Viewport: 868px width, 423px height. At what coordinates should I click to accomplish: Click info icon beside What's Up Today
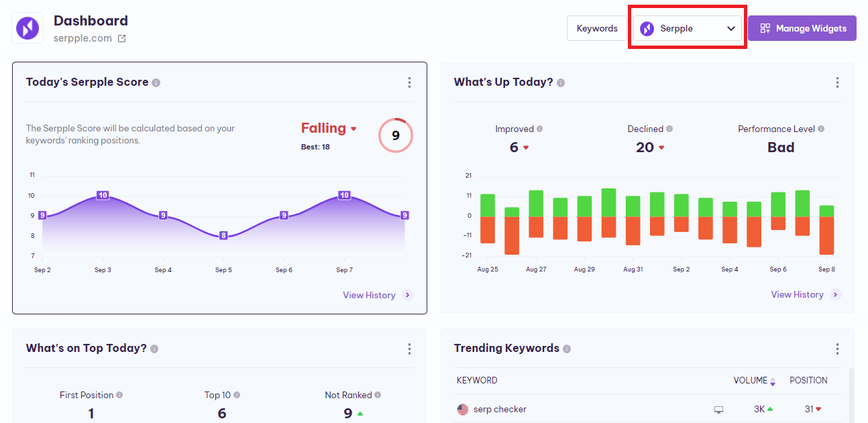coord(561,82)
